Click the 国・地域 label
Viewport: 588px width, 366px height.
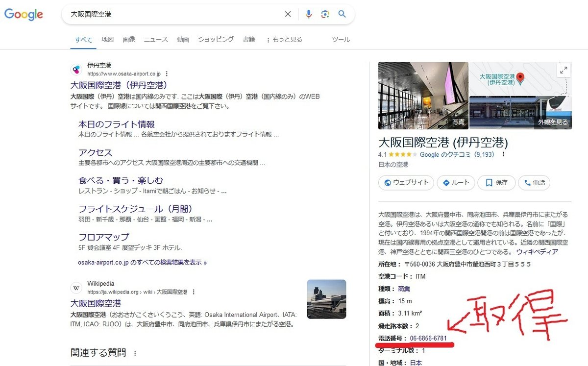click(392, 363)
